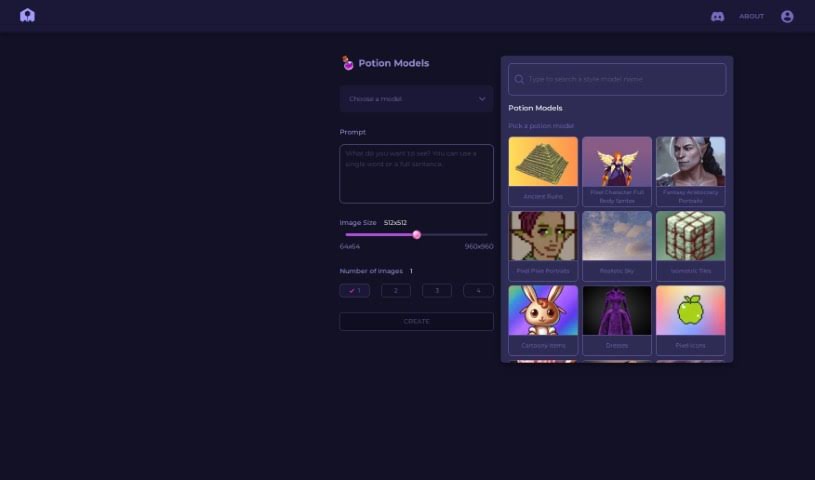
Task: Pick the Realistic Sky model thumbnail
Action: 617,246
